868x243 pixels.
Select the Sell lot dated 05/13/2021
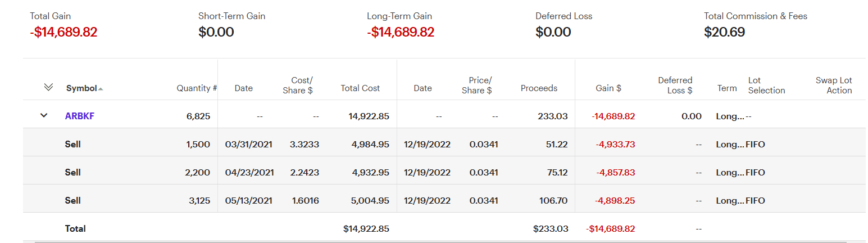[73, 201]
